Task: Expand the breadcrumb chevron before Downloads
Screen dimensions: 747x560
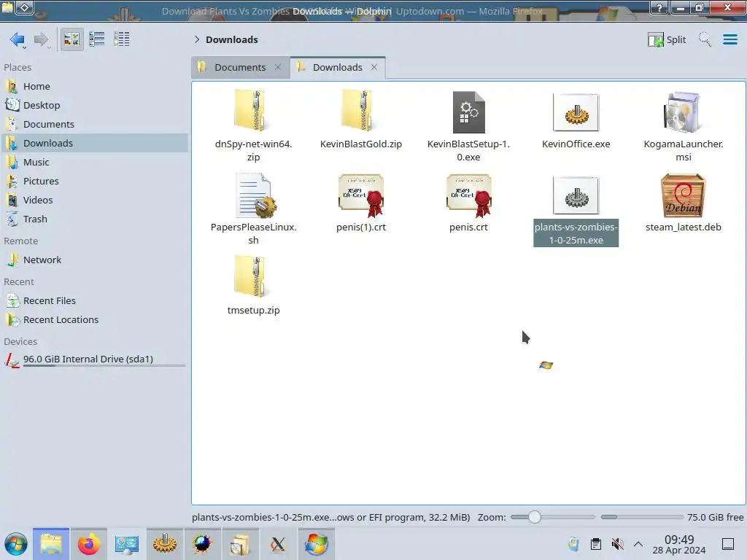Action: pos(197,39)
